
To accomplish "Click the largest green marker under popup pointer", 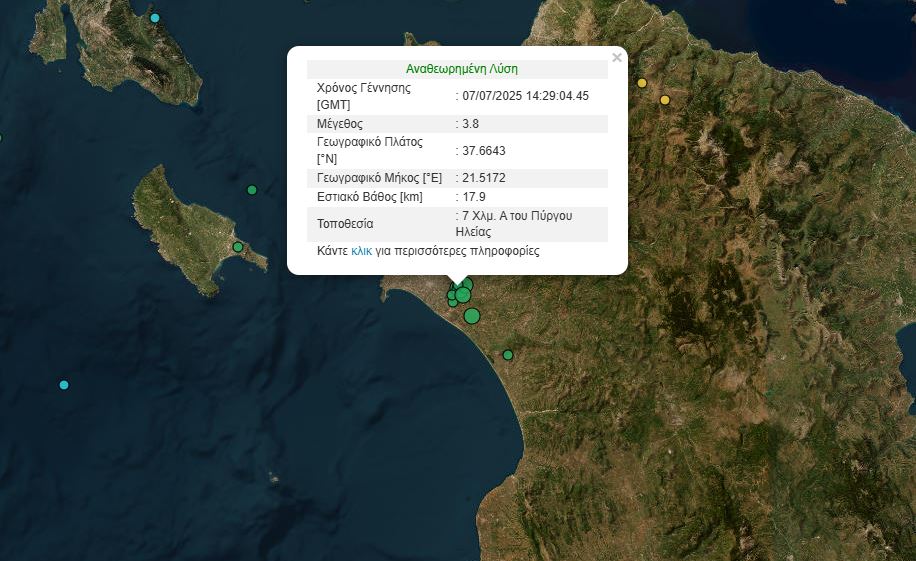I will pos(463,294).
